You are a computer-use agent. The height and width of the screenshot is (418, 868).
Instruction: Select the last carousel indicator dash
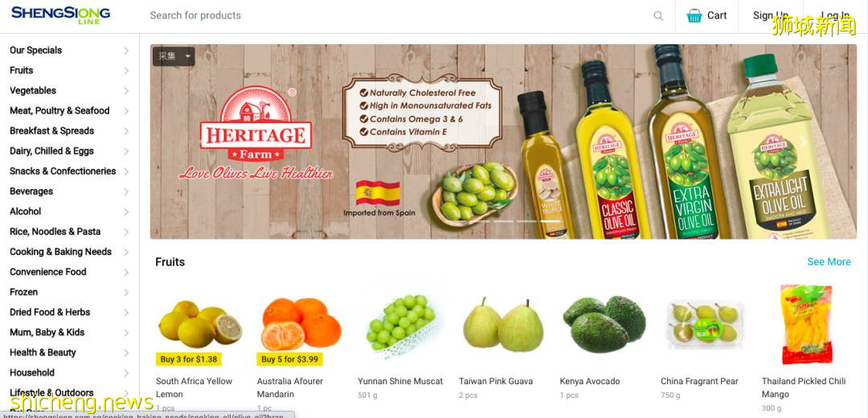click(550, 221)
